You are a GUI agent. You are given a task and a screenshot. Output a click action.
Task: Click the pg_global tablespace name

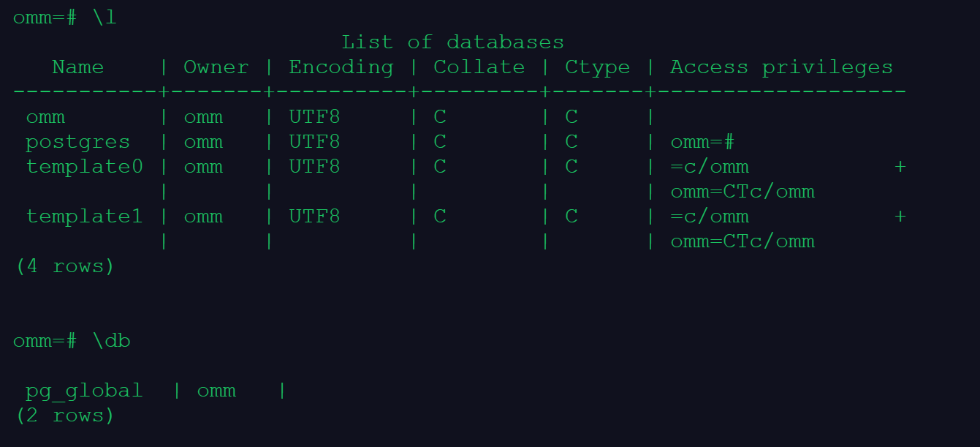point(84,391)
